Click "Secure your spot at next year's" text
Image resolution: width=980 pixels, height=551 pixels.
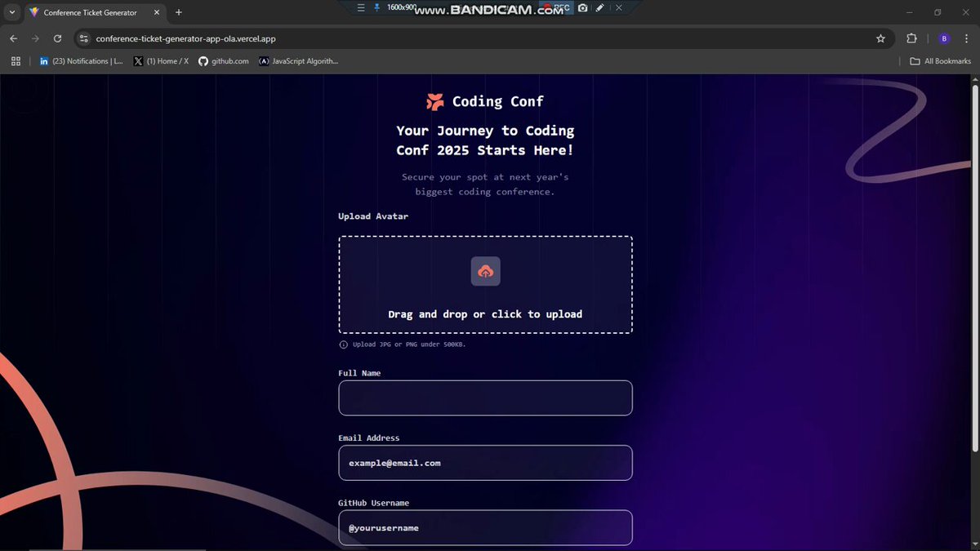(x=485, y=177)
